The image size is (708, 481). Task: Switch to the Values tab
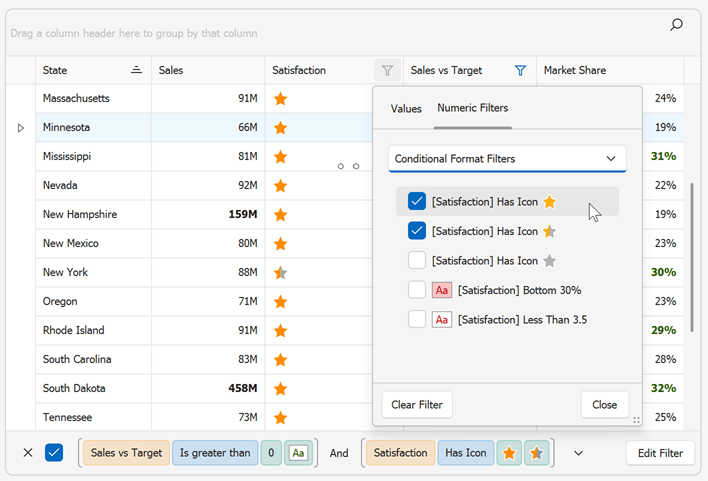click(x=406, y=108)
